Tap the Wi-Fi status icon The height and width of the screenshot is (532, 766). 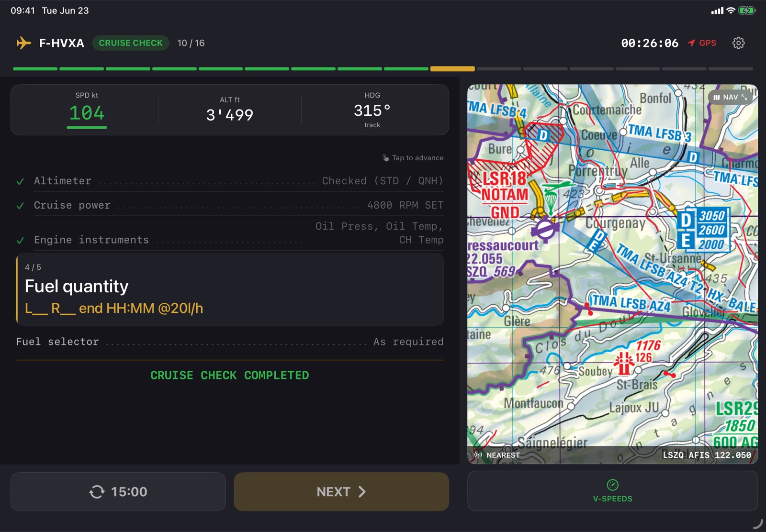pyautogui.click(x=731, y=11)
